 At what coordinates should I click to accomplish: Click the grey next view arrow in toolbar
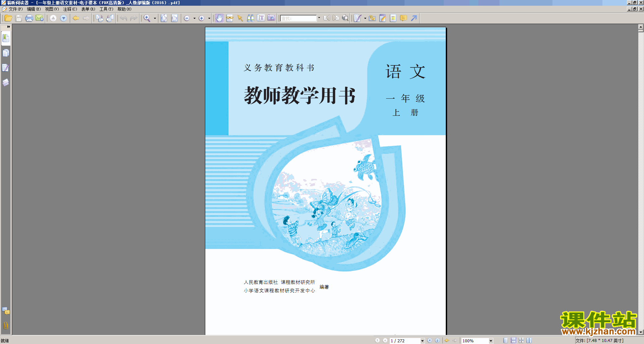tap(86, 18)
